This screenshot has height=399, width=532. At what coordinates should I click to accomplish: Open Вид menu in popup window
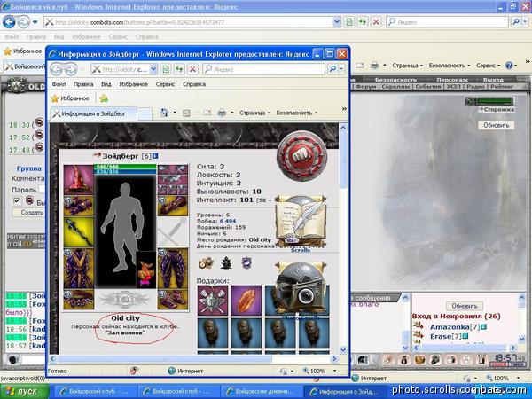click(x=106, y=84)
